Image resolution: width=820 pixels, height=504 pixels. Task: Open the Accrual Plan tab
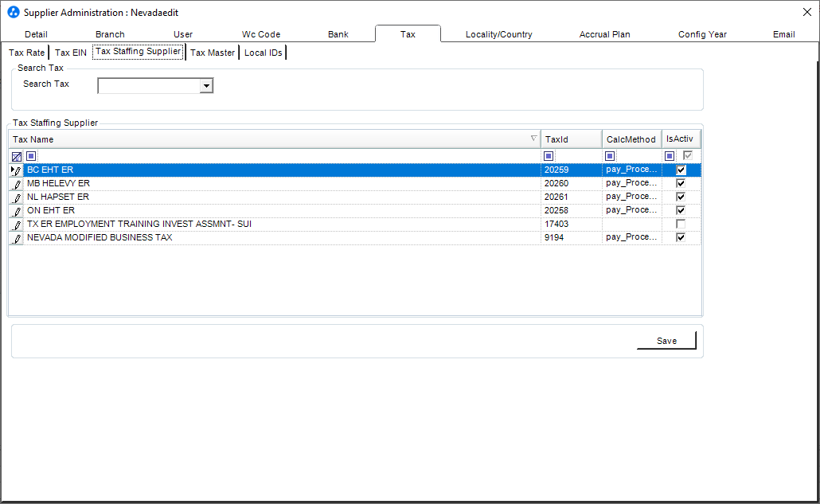(x=604, y=34)
